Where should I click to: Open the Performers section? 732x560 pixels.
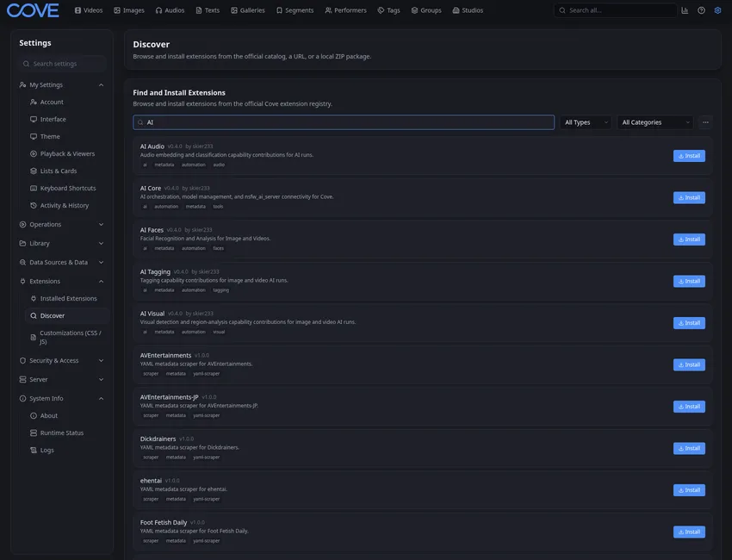coord(346,10)
